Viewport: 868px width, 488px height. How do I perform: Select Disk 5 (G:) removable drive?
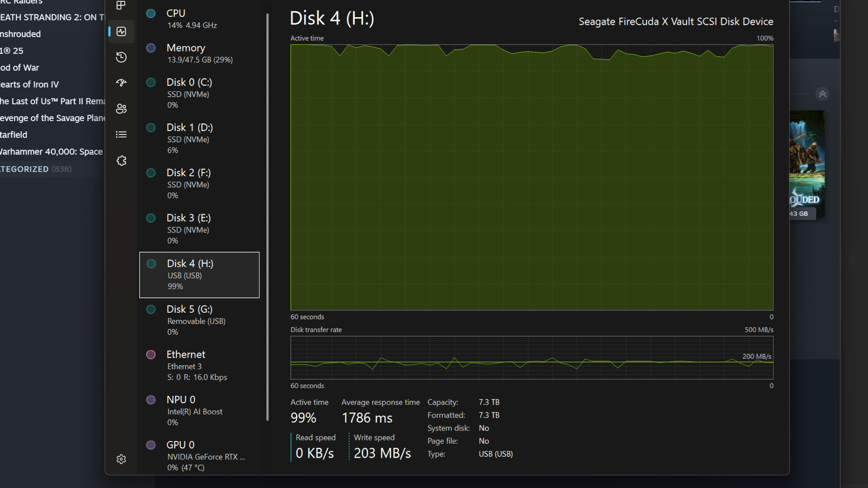click(199, 320)
